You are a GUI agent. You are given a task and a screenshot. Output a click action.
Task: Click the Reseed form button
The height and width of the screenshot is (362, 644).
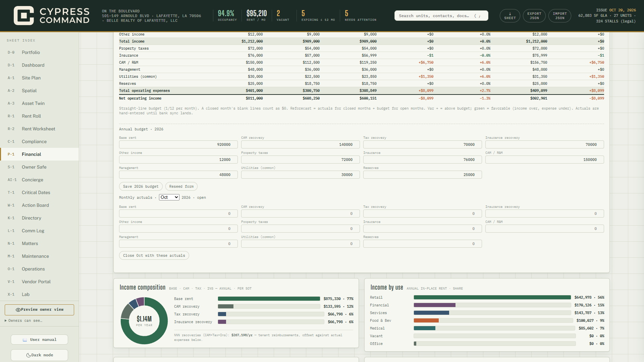coord(181,186)
